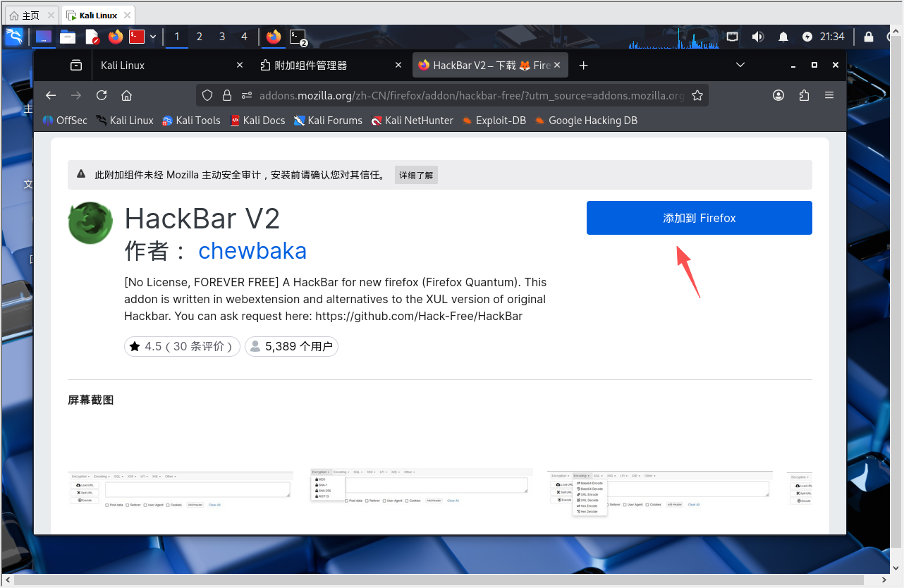Open the Kali dragon applications menu
This screenshot has height=588, width=904.
(x=14, y=37)
